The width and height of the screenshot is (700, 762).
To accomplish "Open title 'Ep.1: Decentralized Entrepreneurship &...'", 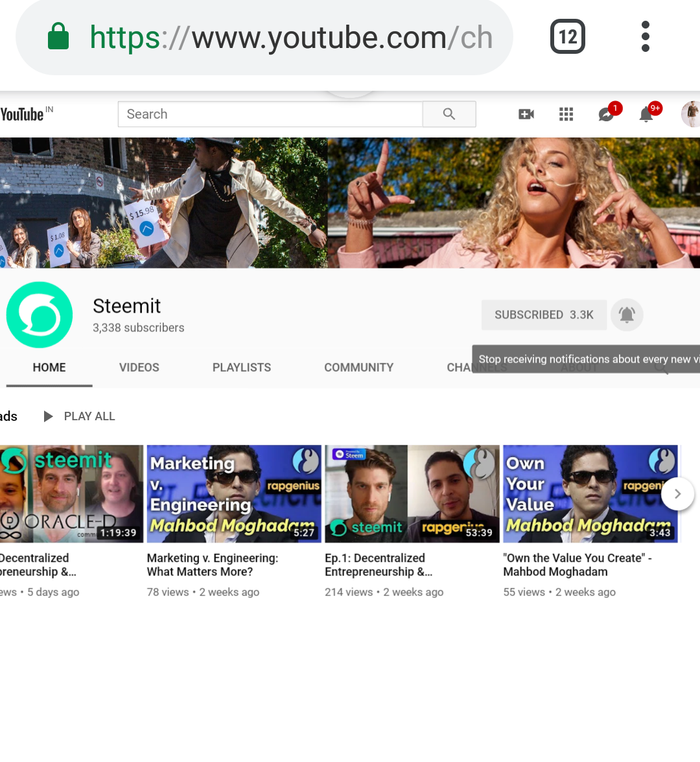I will coord(379,565).
